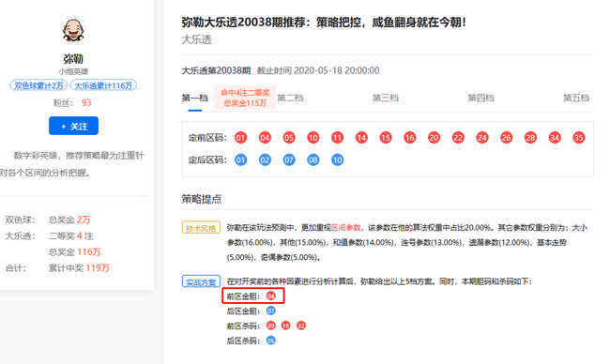The width and height of the screenshot is (610, 364).
Task: Click the 弥勒 avatar image
Action: point(73,30)
